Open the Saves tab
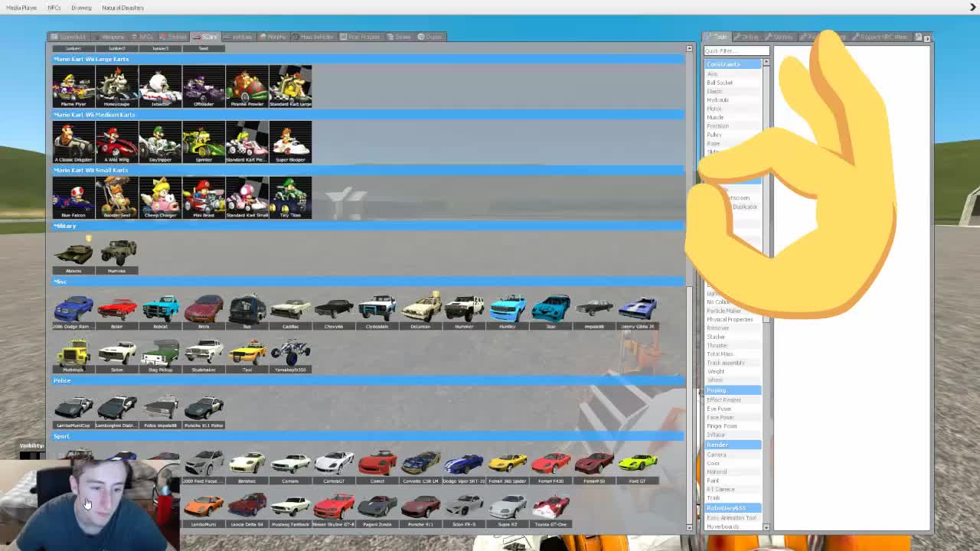Screen dimensions: 980x551 pyautogui.click(x=400, y=37)
